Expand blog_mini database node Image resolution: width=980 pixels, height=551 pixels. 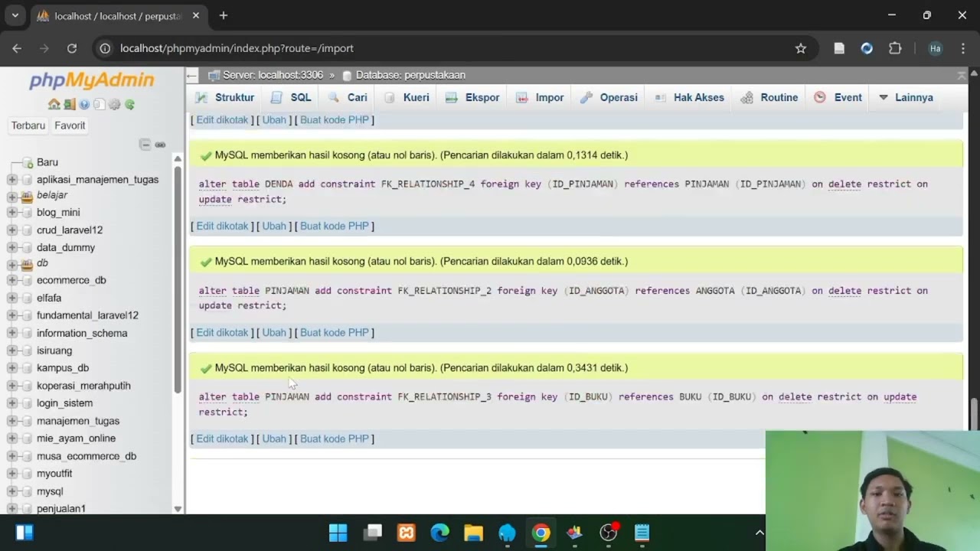12,213
